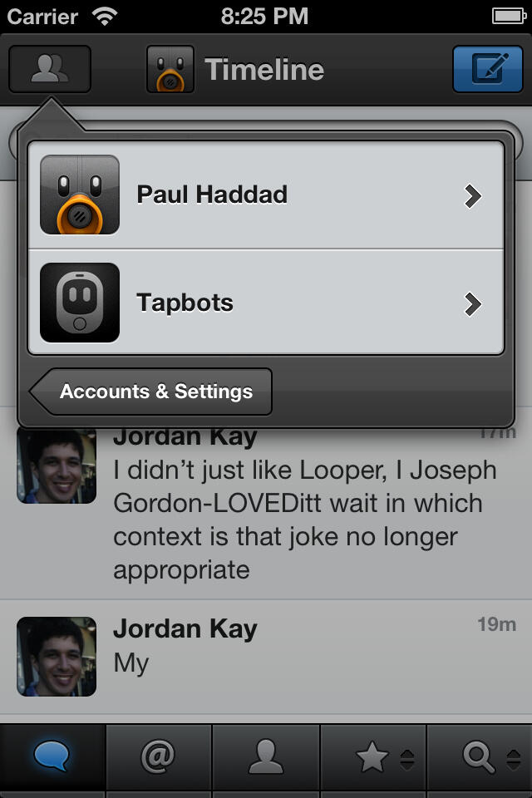
Task: Tap the Tapbots robot avatar
Action: click(80, 303)
